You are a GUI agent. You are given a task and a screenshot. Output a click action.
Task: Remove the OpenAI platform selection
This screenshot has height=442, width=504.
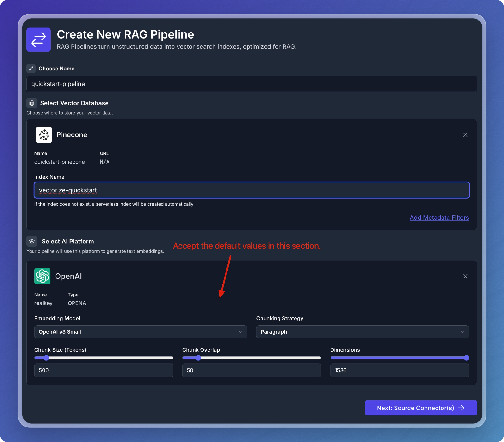click(465, 276)
